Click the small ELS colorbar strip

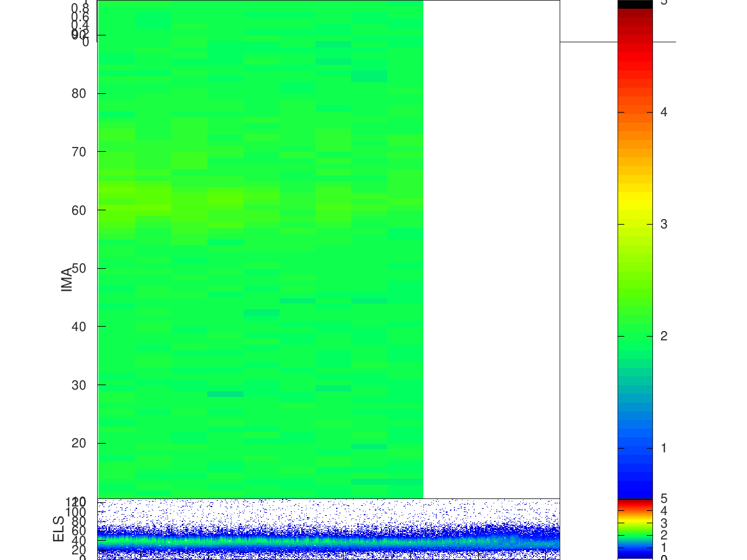[635, 529]
